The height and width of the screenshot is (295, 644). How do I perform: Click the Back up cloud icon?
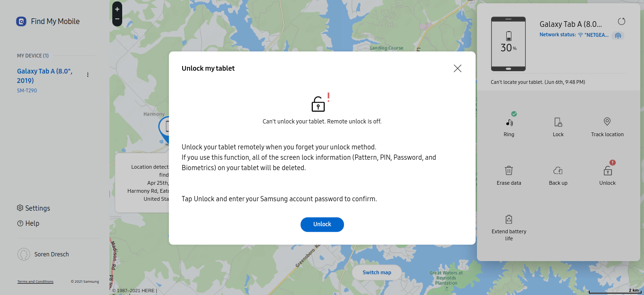pyautogui.click(x=558, y=171)
